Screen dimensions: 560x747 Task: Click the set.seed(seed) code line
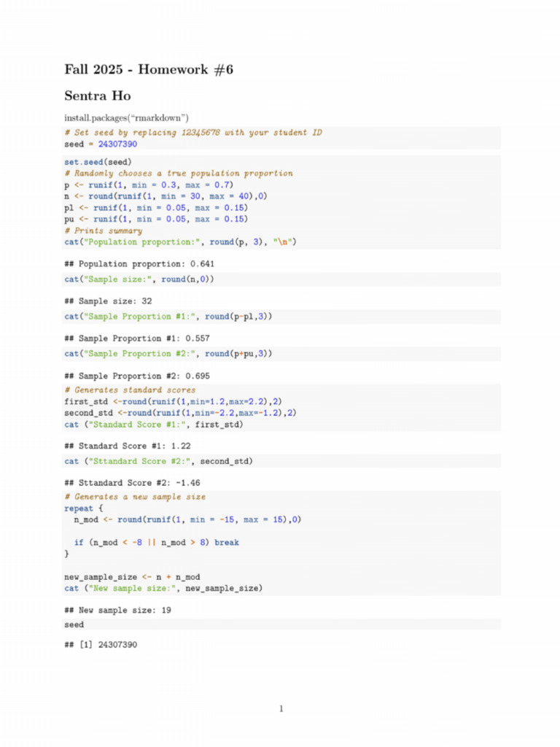(98, 162)
